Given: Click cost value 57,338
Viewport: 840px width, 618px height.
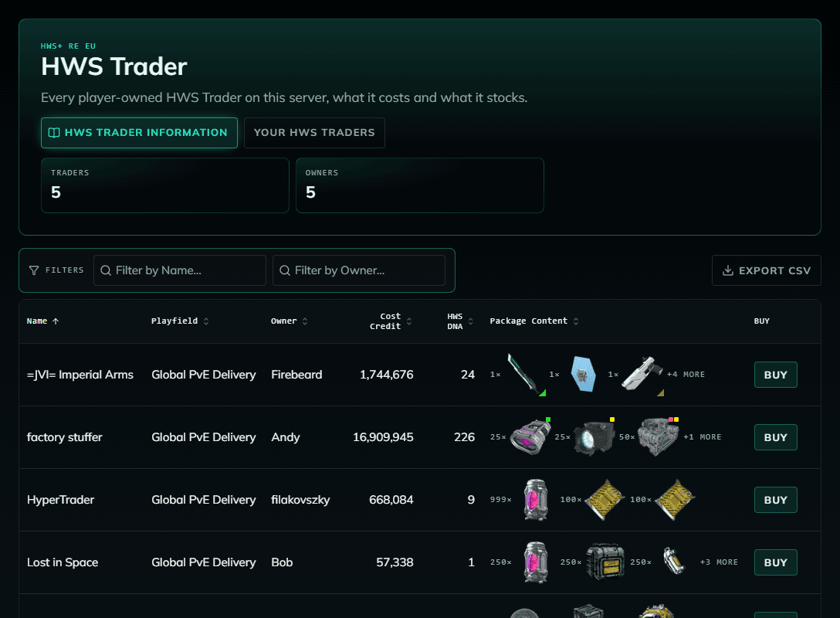Looking at the screenshot, I should (x=395, y=562).
